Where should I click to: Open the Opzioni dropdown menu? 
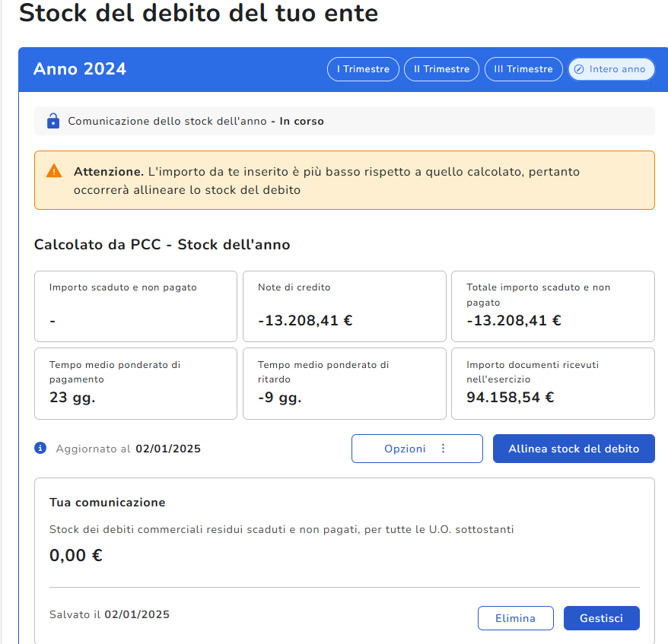pos(416,449)
